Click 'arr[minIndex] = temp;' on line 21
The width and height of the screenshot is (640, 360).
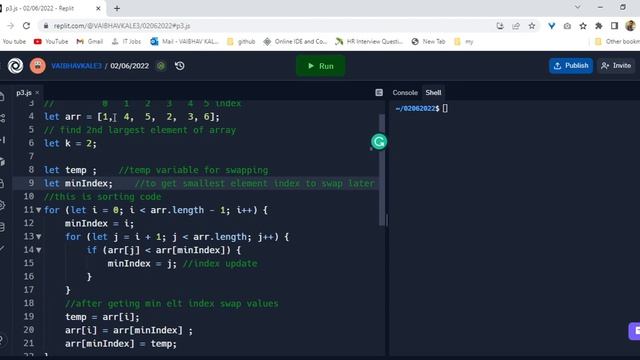[x=121, y=344]
